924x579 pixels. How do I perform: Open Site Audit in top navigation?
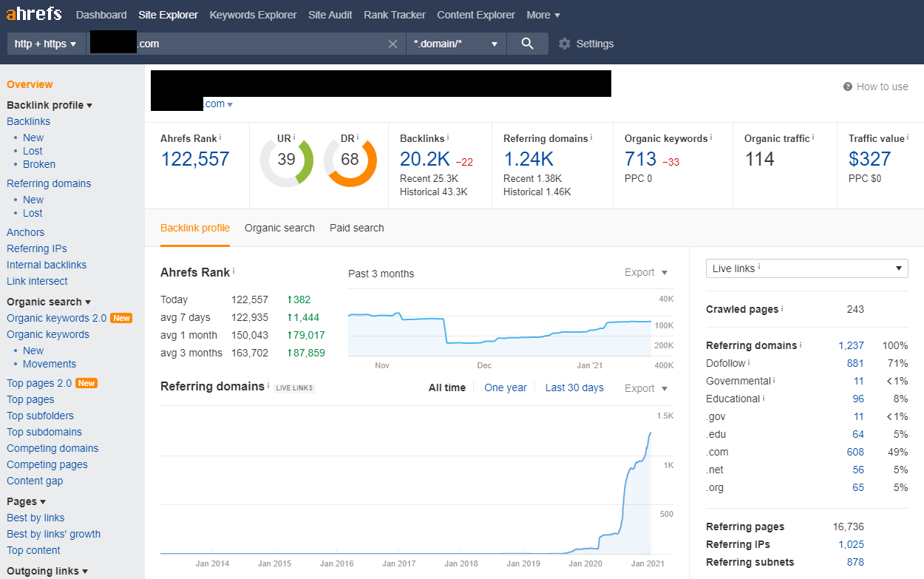[330, 15]
